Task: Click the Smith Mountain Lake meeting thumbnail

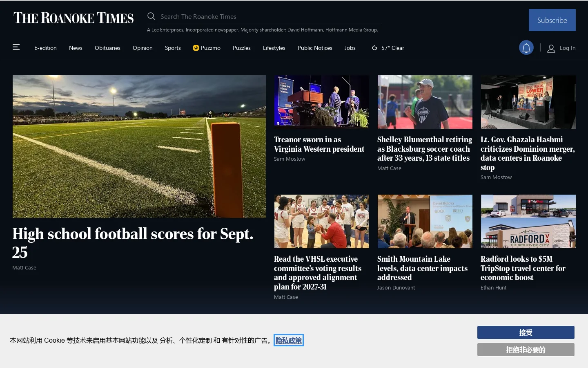Action: [425, 221]
